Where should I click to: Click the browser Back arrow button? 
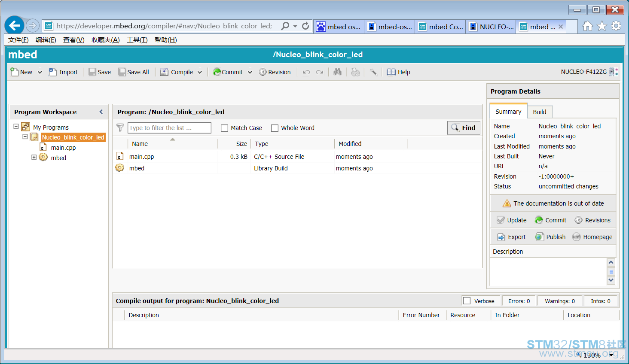15,26
